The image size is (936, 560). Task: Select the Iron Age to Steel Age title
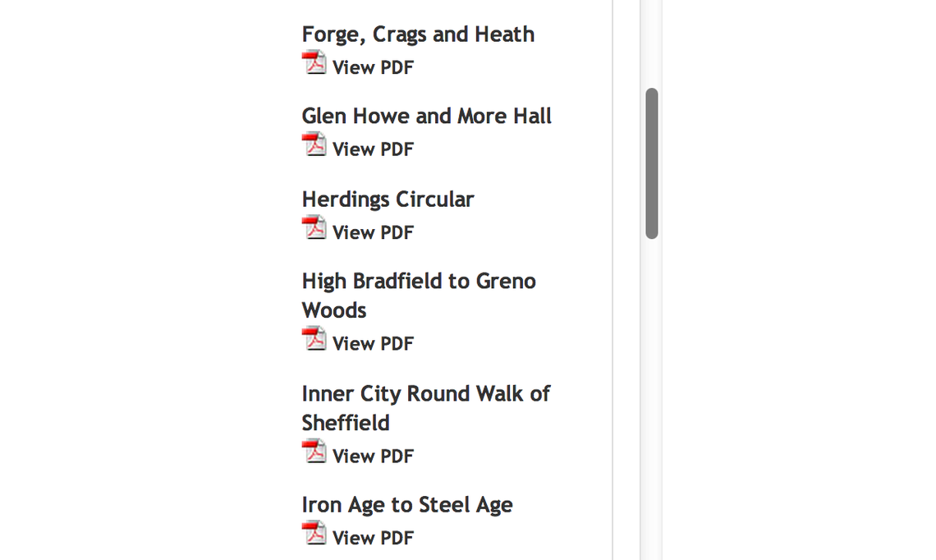click(x=406, y=505)
